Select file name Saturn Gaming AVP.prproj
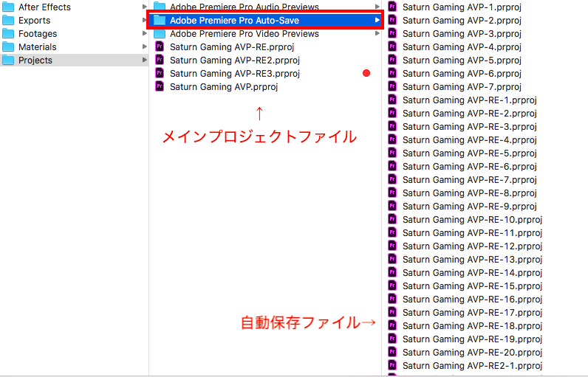Screen dimensions: 588x377 click(224, 87)
